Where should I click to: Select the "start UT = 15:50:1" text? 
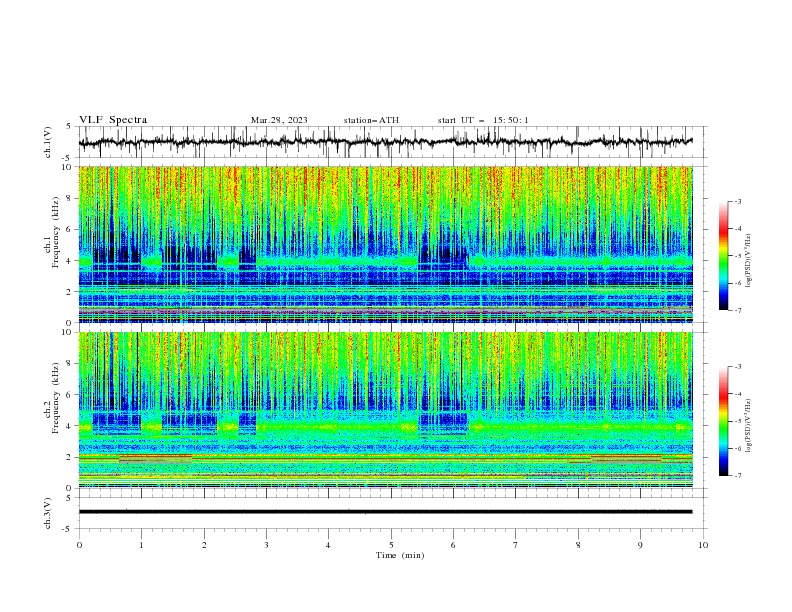pos(483,120)
